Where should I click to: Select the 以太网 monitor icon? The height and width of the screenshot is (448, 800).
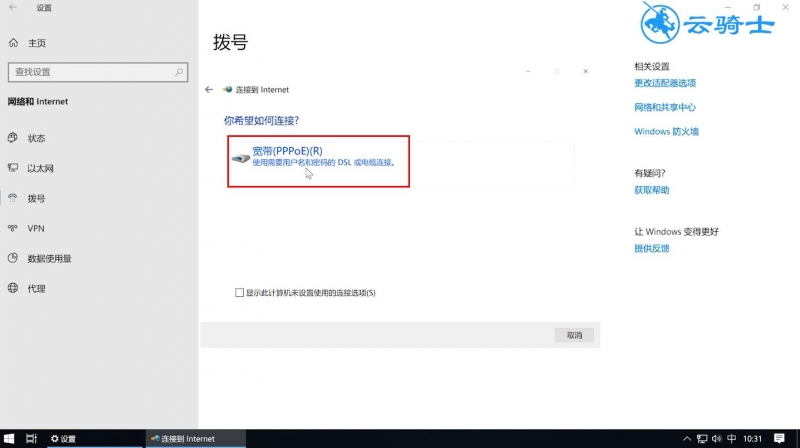tap(13, 168)
